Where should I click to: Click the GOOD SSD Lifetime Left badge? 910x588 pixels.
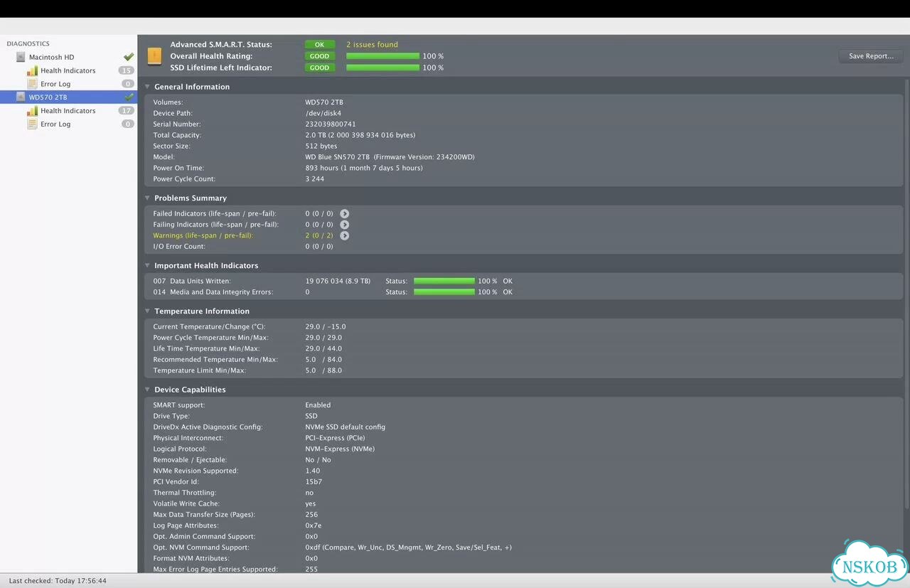(x=319, y=68)
